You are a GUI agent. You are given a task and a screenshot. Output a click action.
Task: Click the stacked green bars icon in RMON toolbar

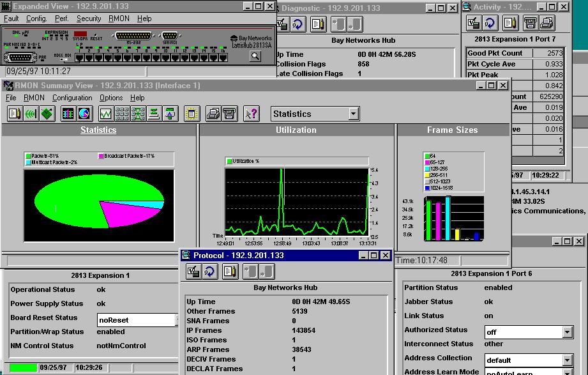click(154, 114)
